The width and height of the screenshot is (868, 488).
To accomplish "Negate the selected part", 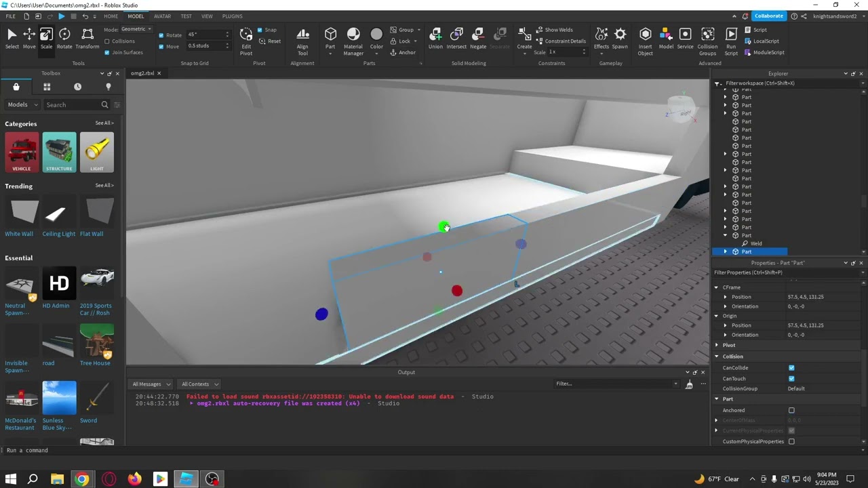I will point(478,39).
